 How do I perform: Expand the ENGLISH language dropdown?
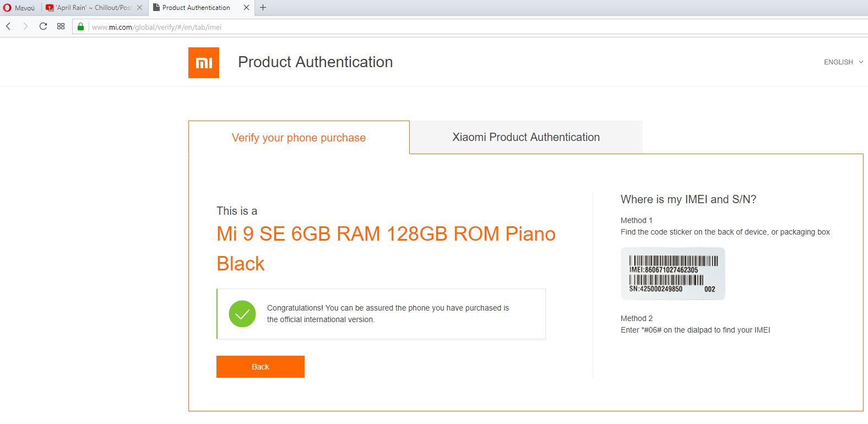(843, 62)
